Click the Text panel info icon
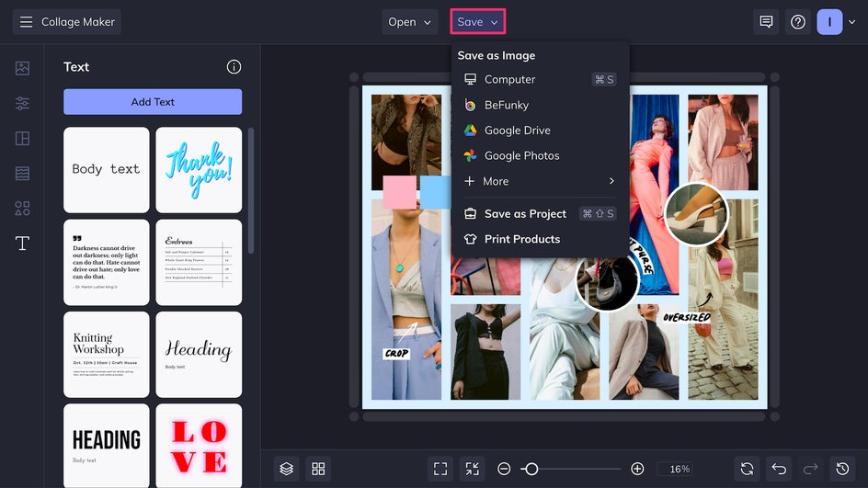 (x=234, y=67)
